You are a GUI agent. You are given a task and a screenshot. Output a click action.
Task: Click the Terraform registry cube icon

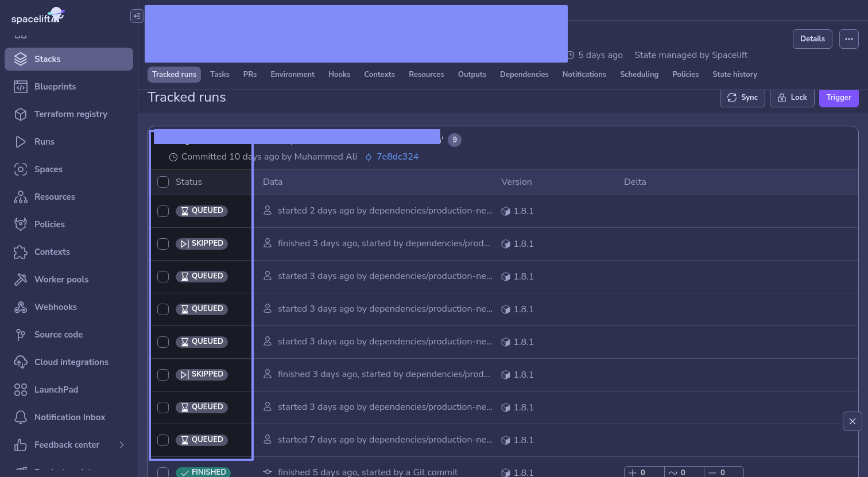coord(21,114)
